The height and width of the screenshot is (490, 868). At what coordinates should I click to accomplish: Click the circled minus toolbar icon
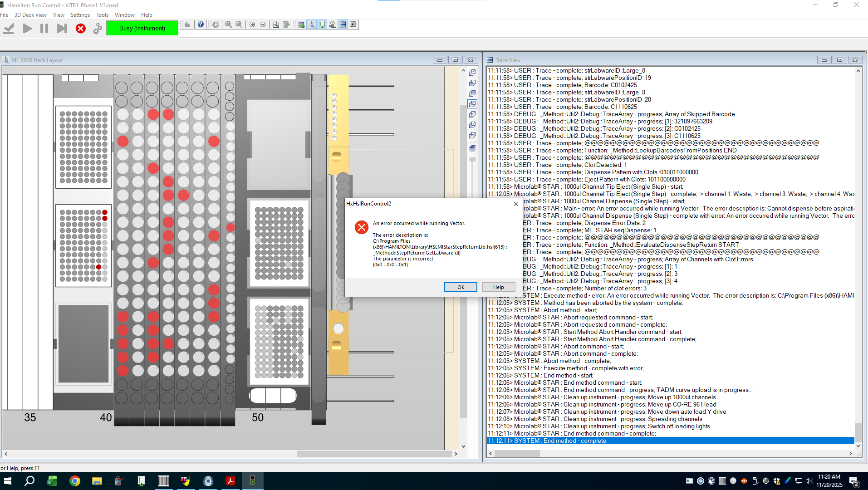(x=263, y=24)
